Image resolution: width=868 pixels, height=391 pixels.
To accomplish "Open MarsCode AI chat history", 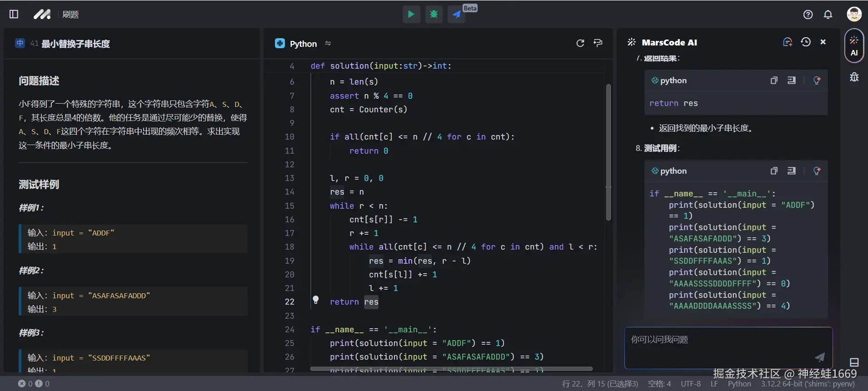I will pyautogui.click(x=806, y=42).
